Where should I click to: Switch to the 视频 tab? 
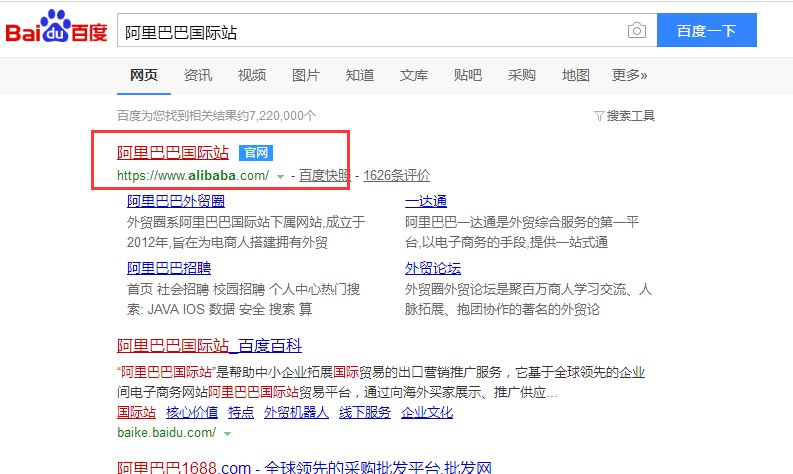tap(252, 75)
